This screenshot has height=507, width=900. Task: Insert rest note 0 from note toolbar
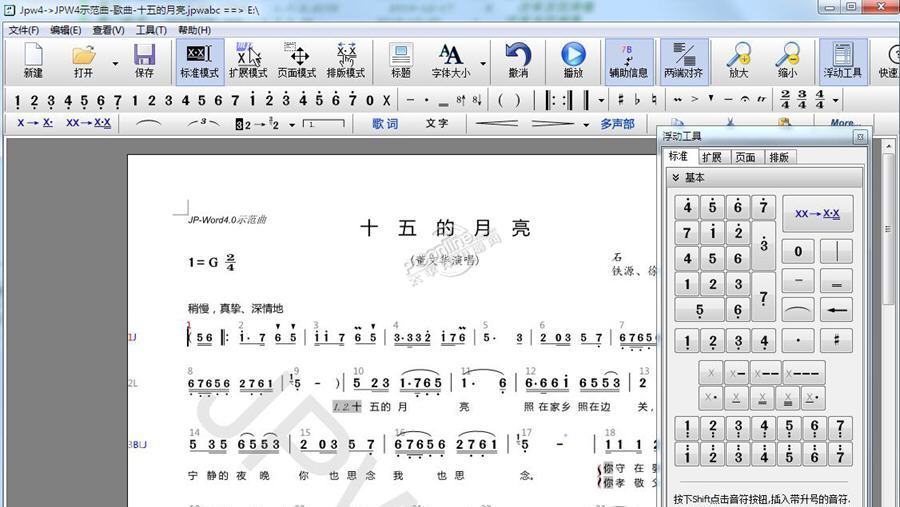tap(370, 100)
